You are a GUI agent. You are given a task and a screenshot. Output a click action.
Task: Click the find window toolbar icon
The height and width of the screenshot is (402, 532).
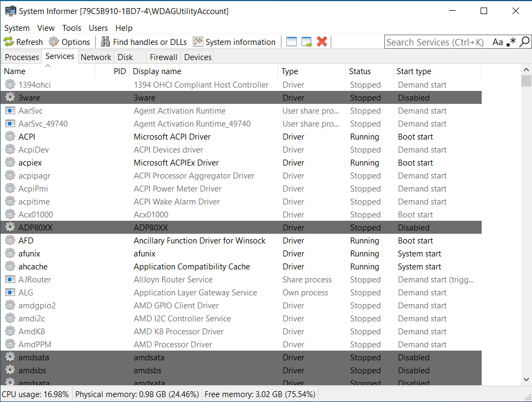pos(292,42)
